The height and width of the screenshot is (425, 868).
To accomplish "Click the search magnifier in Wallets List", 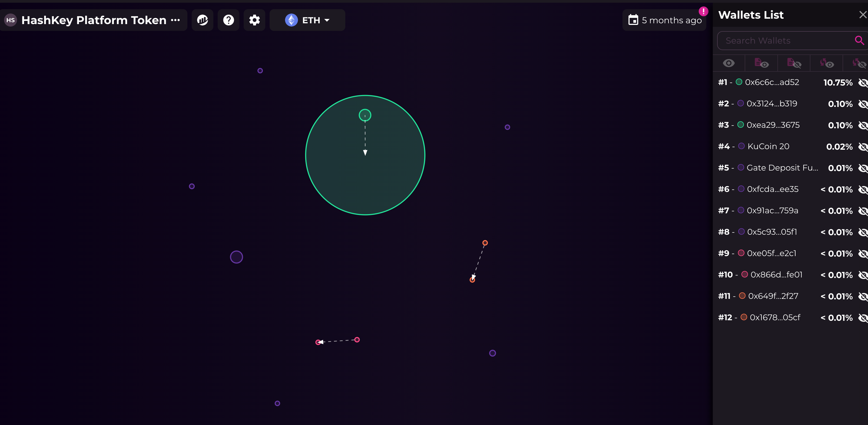I will [x=859, y=41].
